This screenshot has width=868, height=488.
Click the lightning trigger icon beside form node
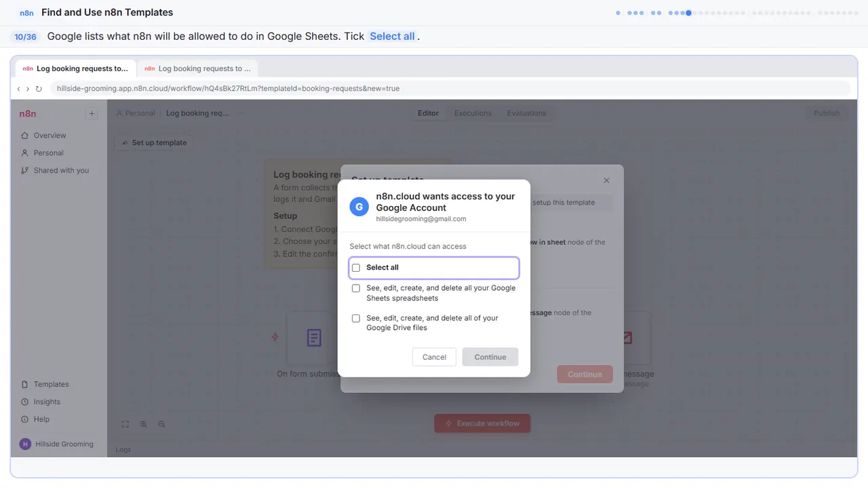tap(275, 337)
